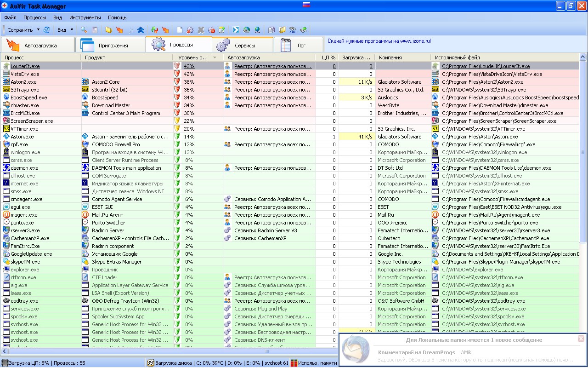Click the skypePM.exe process icon
Image resolution: width=588 pixels, height=368 pixels.
click(x=6, y=262)
